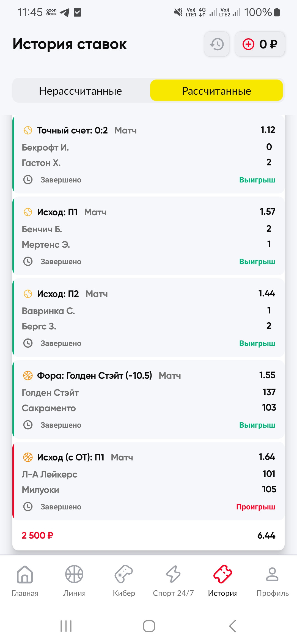Open bet history clock icon button
This screenshot has width=297, height=644.
tap(217, 44)
